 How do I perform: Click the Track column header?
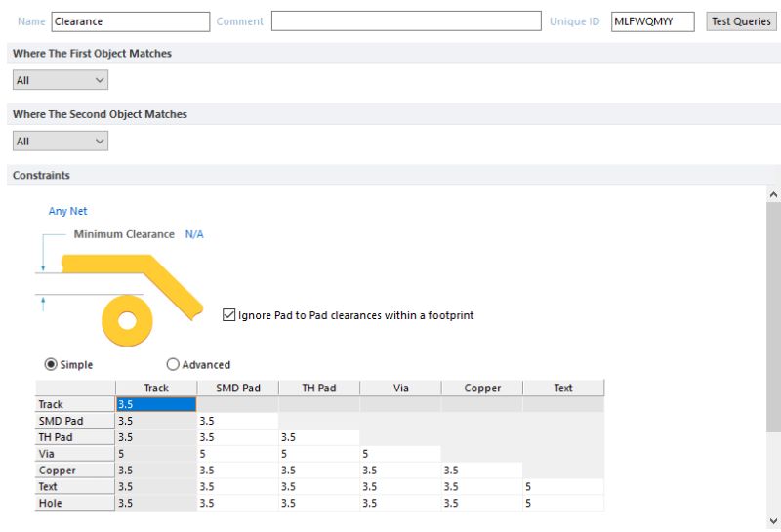(156, 388)
